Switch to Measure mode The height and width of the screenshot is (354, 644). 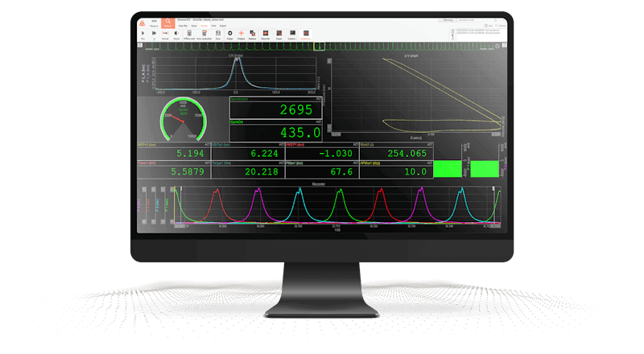pyautogui.click(x=154, y=23)
